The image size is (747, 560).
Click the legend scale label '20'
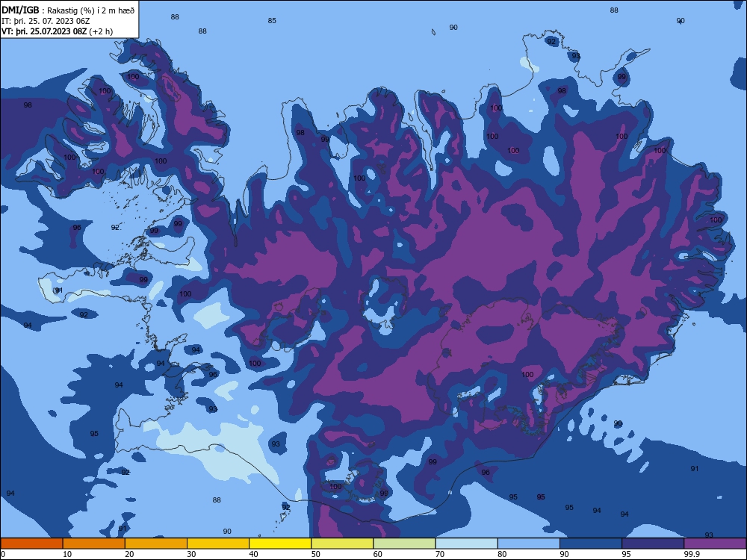coord(129,554)
